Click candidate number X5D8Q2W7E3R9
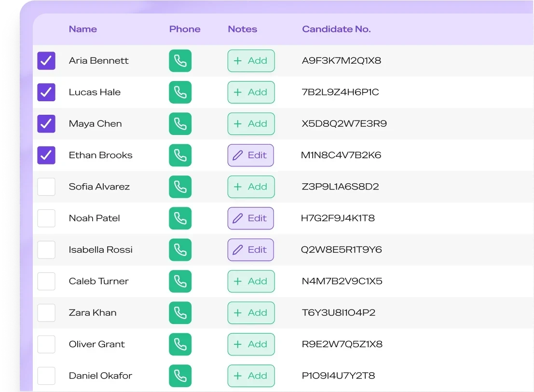The image size is (534, 392). [344, 123]
